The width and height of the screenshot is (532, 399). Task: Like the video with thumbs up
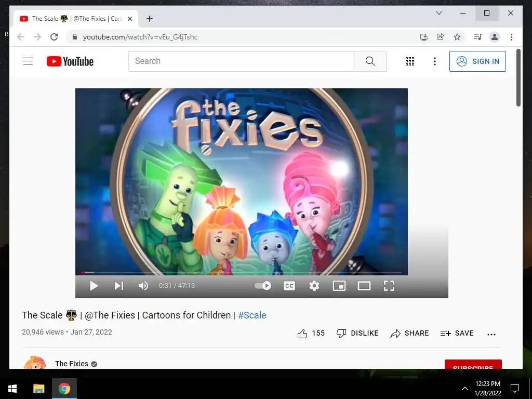click(311, 334)
